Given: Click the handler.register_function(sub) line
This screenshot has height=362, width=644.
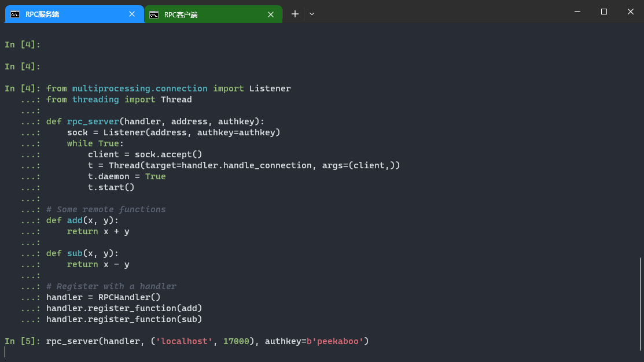Looking at the screenshot, I should click(x=124, y=319).
